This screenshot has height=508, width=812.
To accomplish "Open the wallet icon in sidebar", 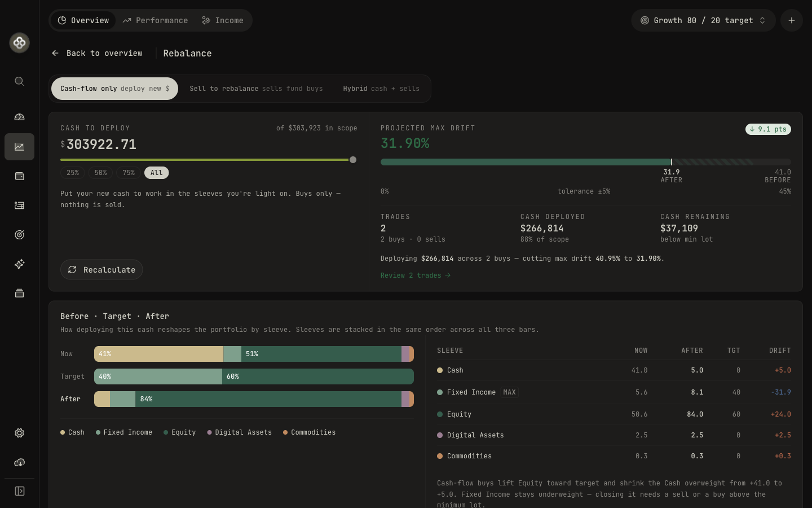I will click(x=19, y=176).
